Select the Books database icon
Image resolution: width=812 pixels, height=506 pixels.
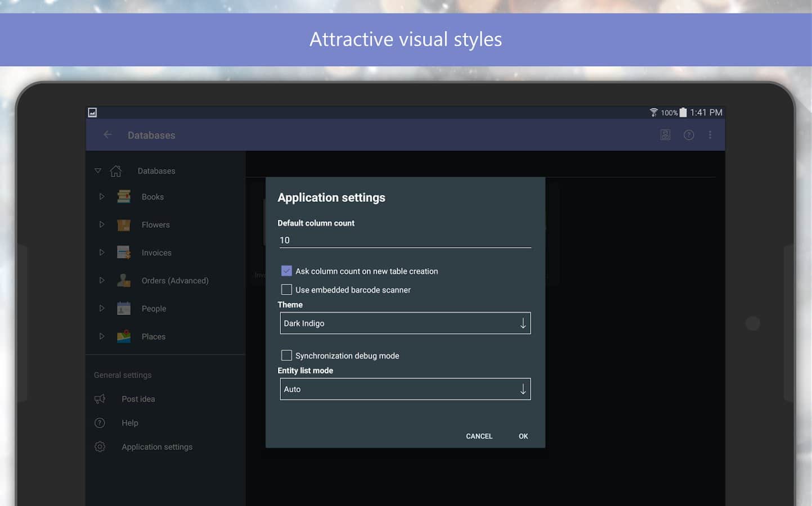(124, 197)
